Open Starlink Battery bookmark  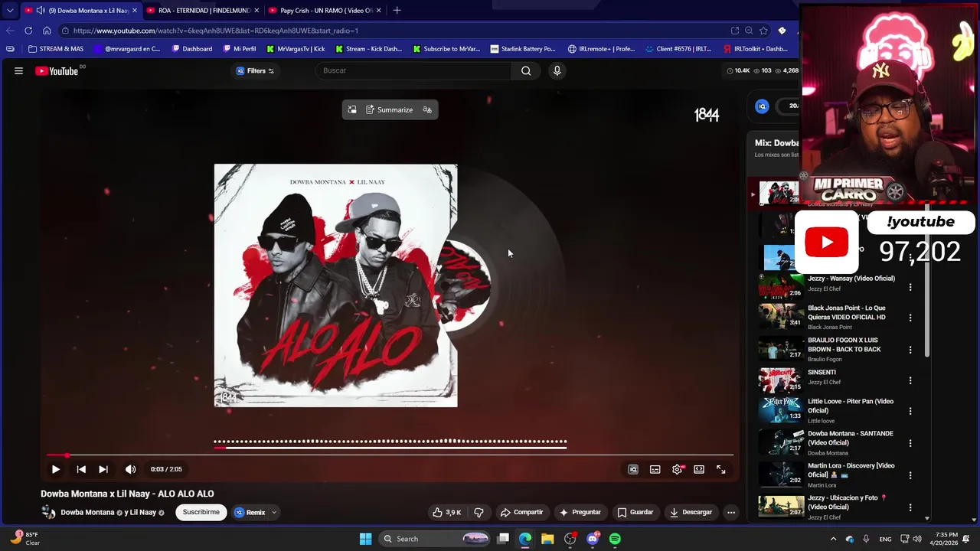tap(523, 49)
